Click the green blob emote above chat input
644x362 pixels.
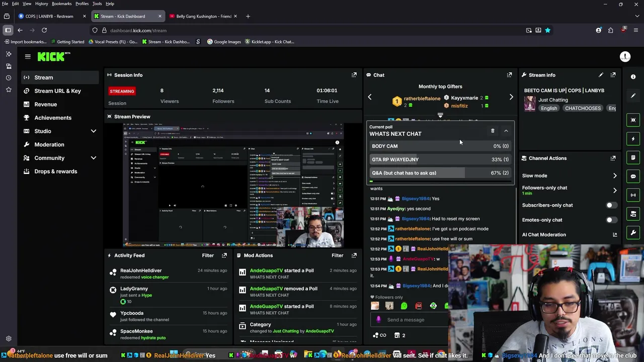404,306
